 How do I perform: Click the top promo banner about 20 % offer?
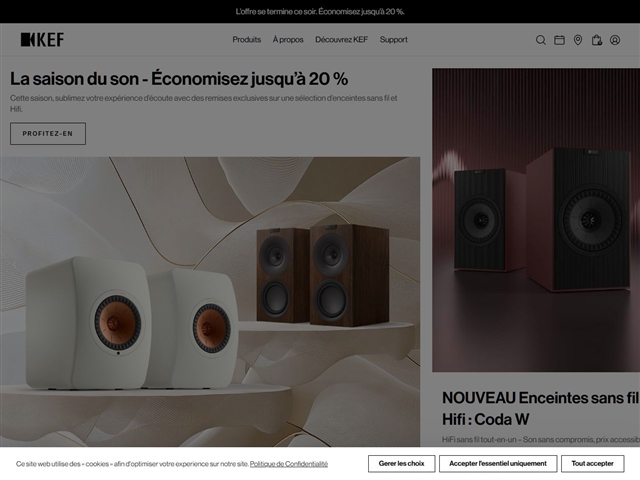click(320, 11)
